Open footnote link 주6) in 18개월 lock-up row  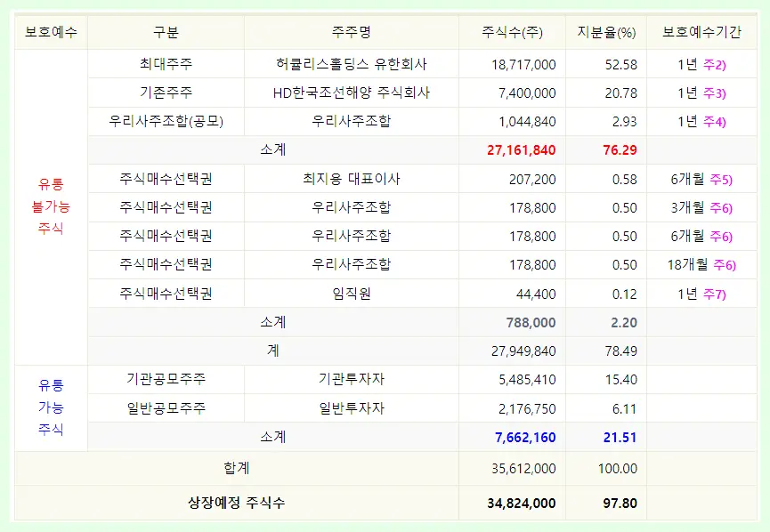point(725,264)
